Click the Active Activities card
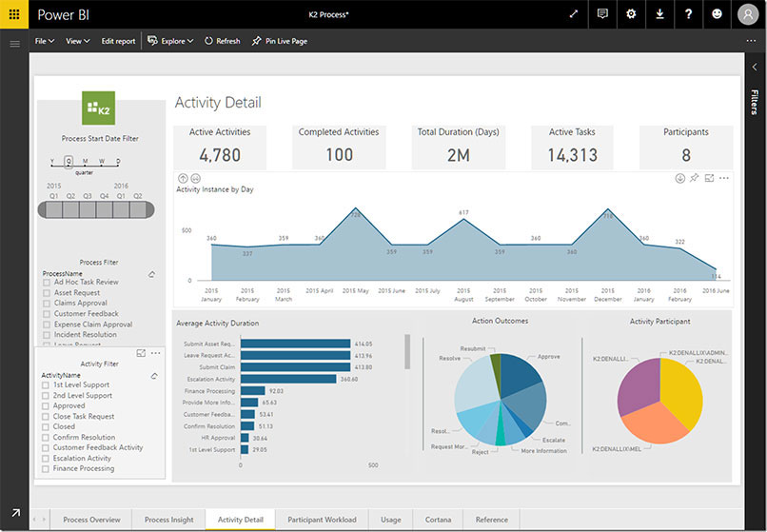The height and width of the screenshot is (532, 767). click(220, 148)
